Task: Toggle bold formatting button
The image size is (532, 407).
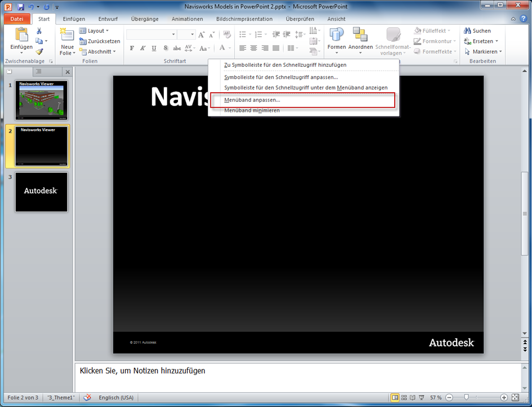Action: tap(132, 48)
